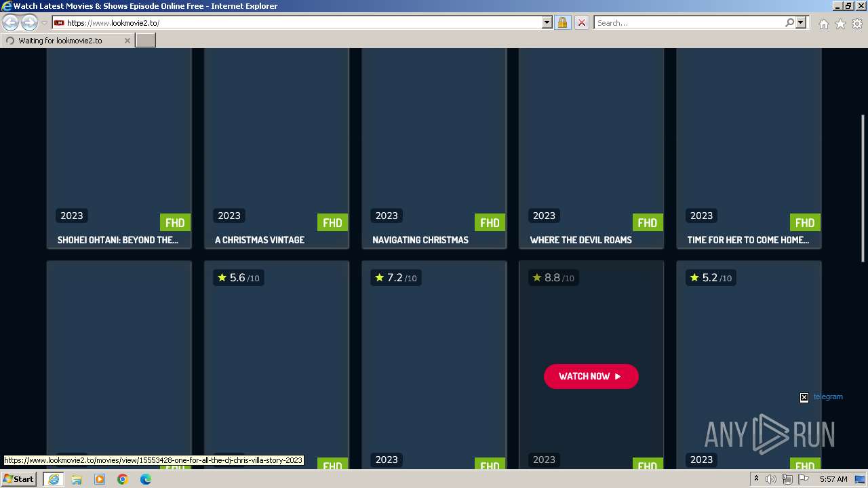Click the browser Forward arrow button
This screenshot has width=868, height=488.
[29, 23]
